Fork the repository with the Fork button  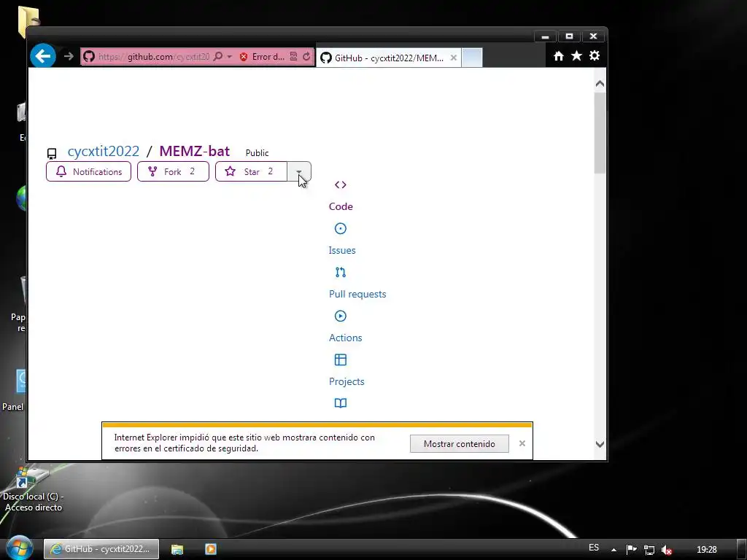173,171
